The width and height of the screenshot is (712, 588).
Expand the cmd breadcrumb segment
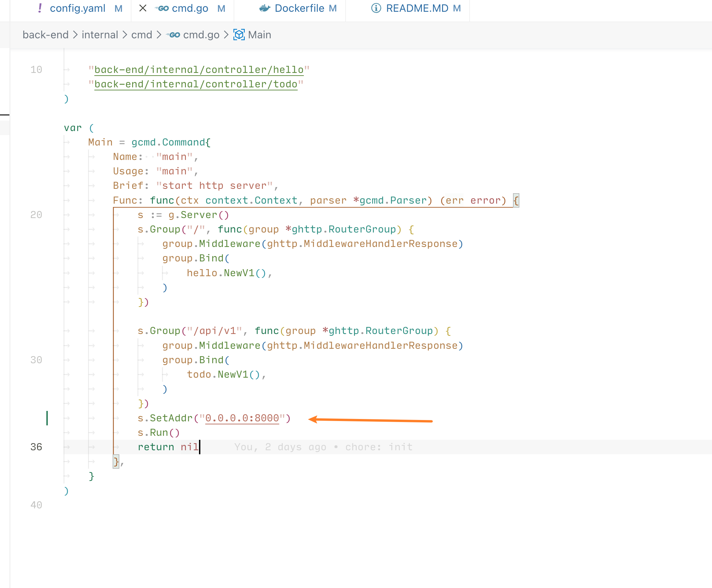(x=142, y=35)
